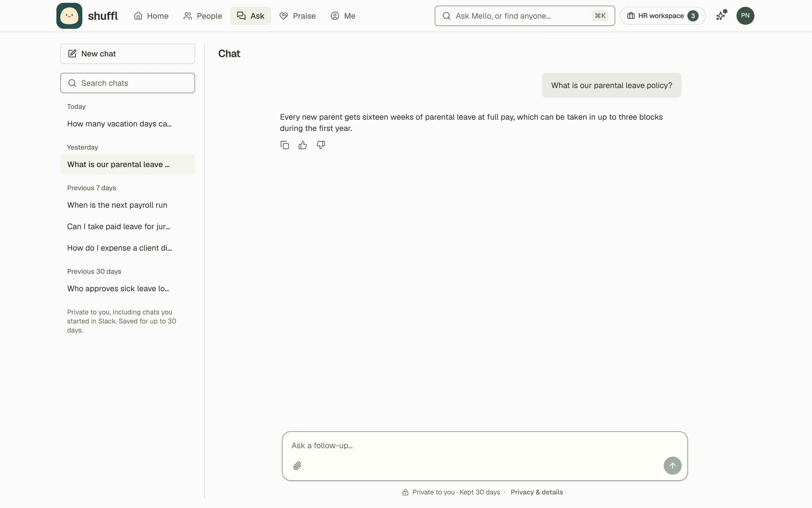Focus the Ask Mello global search box
Screen dimensions: 812x508
tap(525, 16)
